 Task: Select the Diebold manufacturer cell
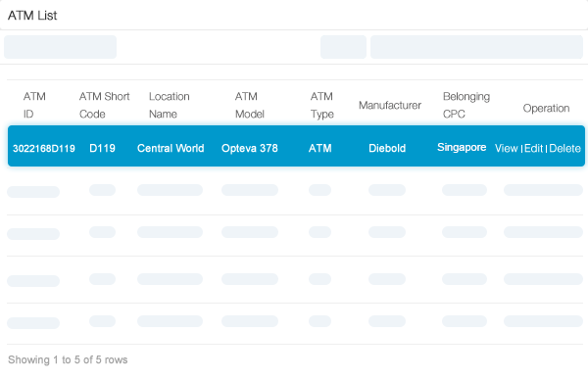(x=387, y=149)
